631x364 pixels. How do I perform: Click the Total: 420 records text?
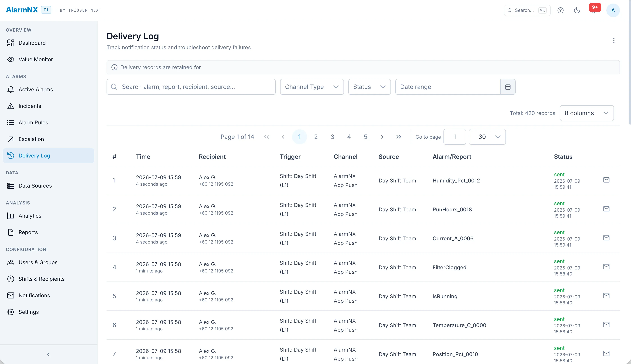coord(532,113)
